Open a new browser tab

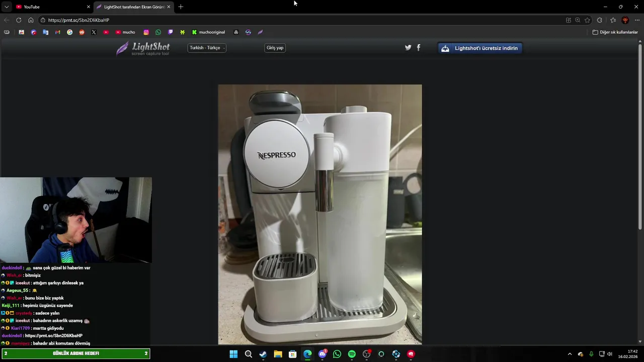(x=181, y=7)
